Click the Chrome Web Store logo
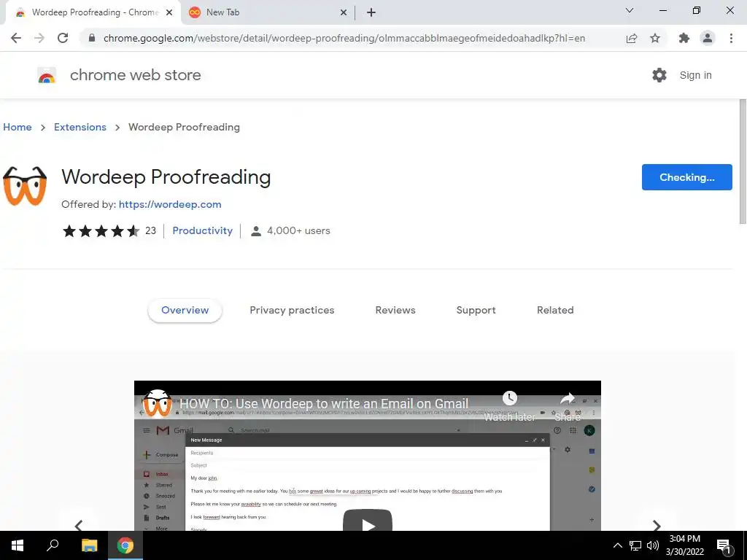This screenshot has width=747, height=560. click(x=47, y=75)
